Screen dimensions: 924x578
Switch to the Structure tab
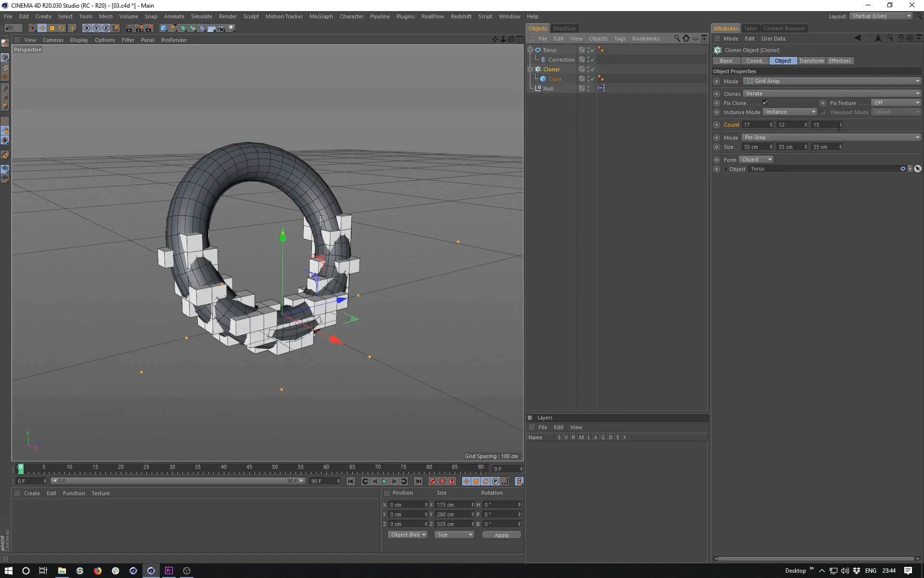564,28
